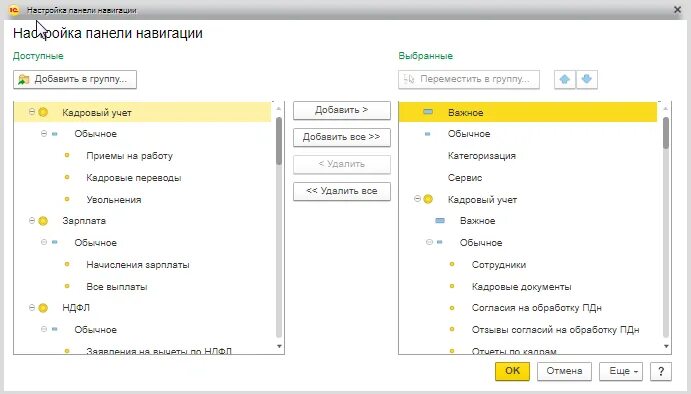Image resolution: width=691 pixels, height=394 pixels.
Task: Select Кадровые документы item
Action: [x=521, y=286]
